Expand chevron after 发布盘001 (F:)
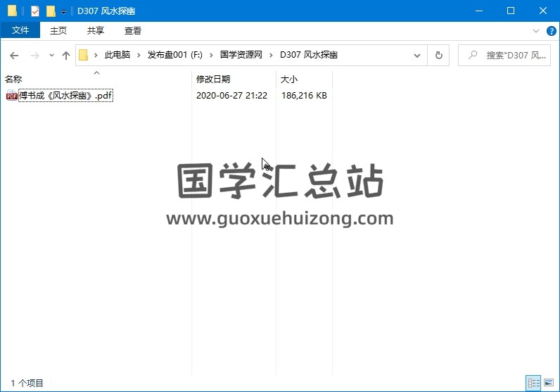This screenshot has width=560, height=392. [x=212, y=56]
